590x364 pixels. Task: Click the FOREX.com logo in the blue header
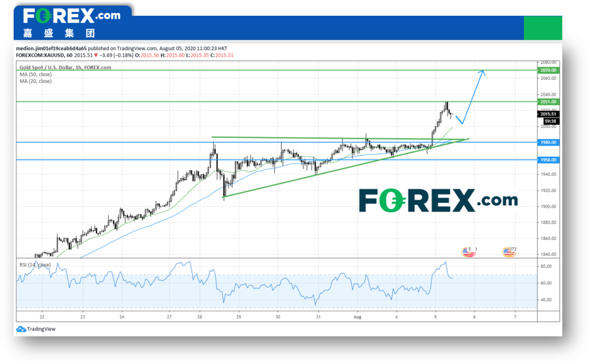72,16
